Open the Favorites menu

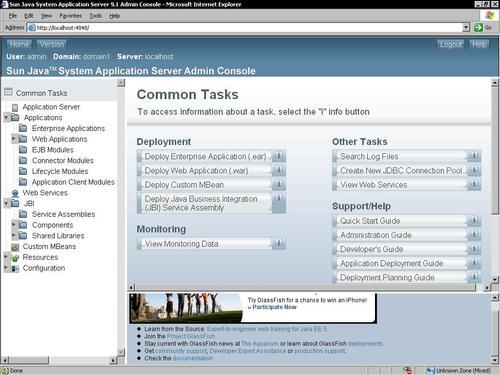(71, 16)
